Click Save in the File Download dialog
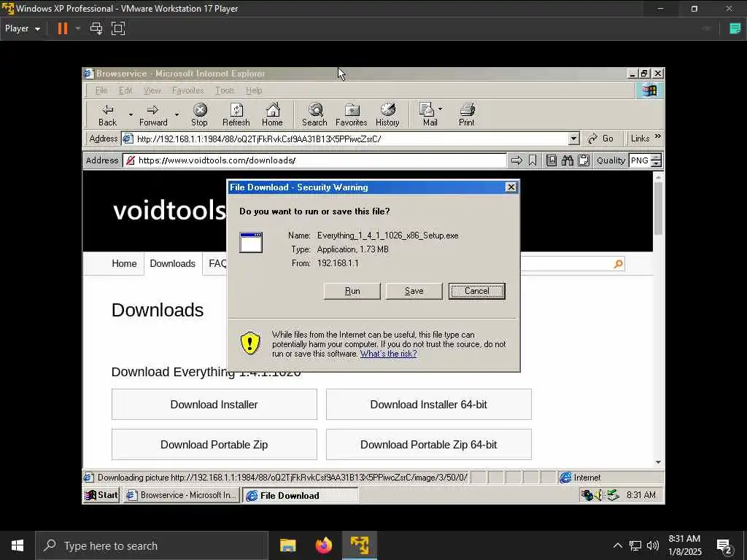The image size is (747, 560). coord(414,291)
